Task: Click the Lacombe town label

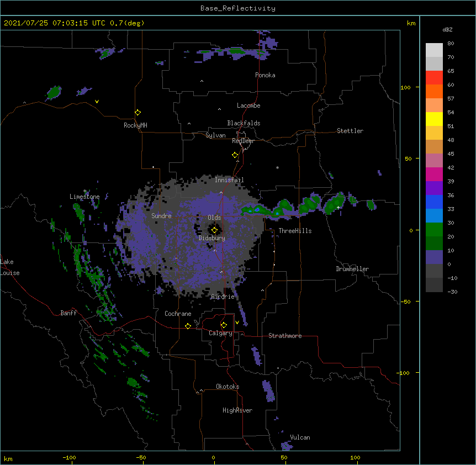Action: tap(248, 105)
